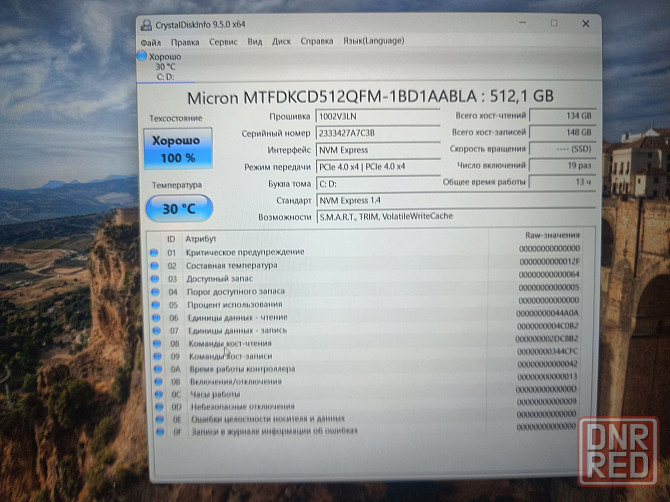Click status dot for Критическое предупреждение row
This screenshot has width=670, height=502.
click(154, 252)
